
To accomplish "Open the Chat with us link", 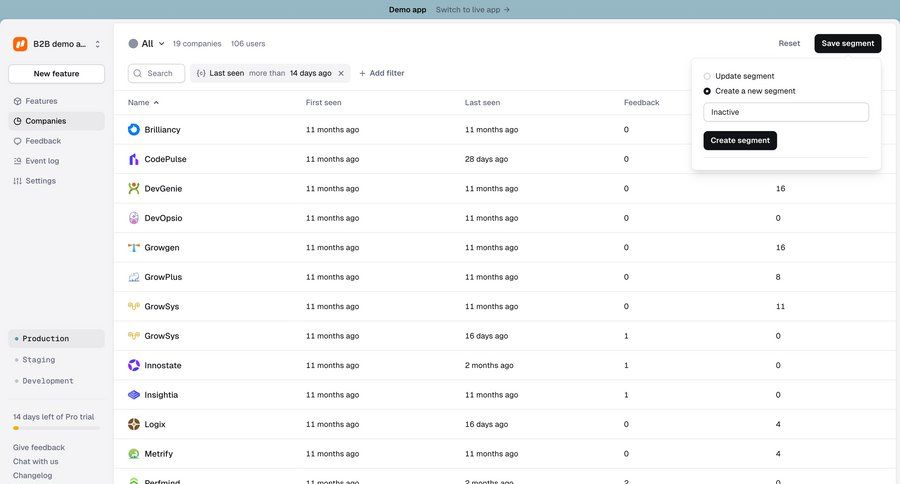I will 36,462.
